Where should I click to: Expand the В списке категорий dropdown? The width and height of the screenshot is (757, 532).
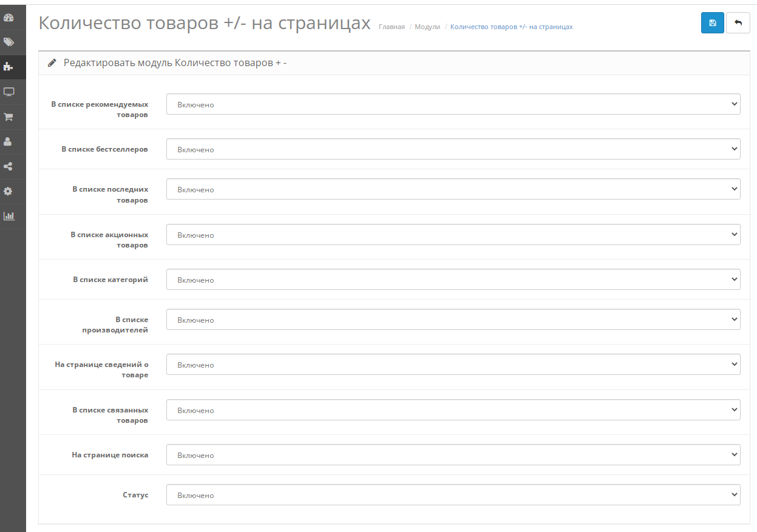coord(453,280)
